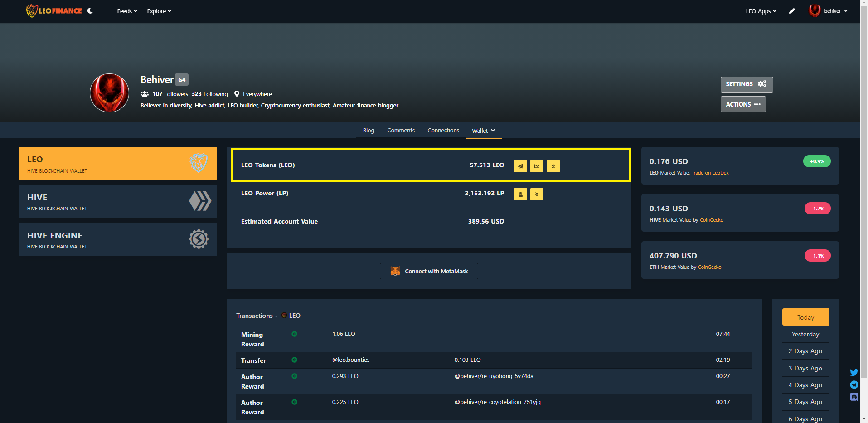Open the Discord icon
The width and height of the screenshot is (868, 423).
click(x=854, y=397)
